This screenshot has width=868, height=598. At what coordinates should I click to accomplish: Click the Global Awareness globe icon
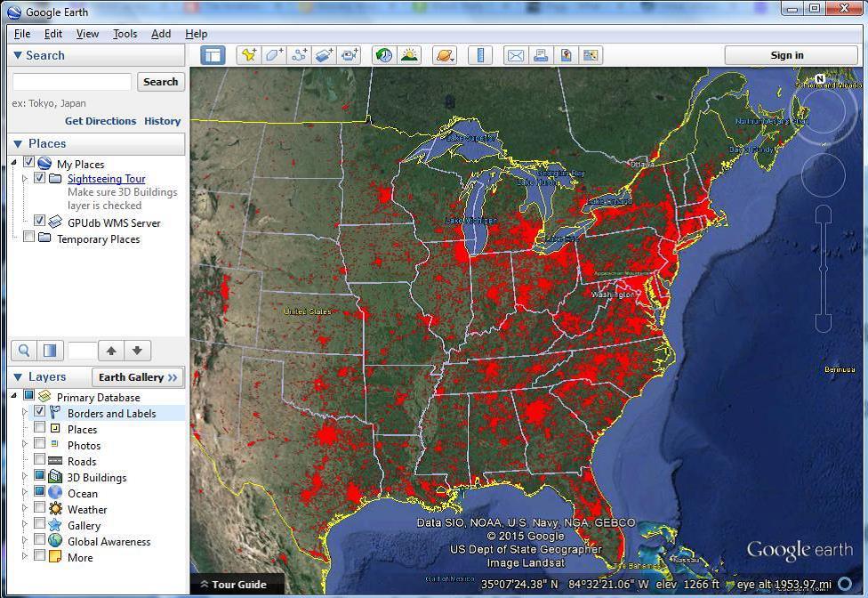point(55,540)
